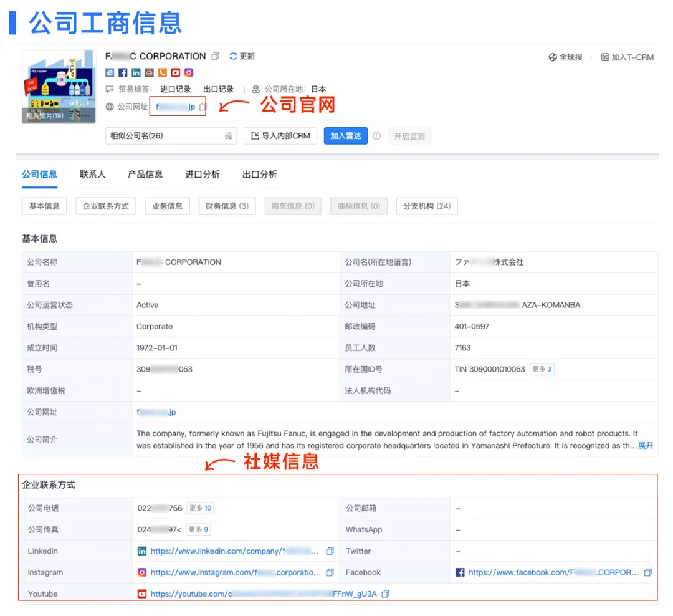
Task: Click the blue 加入雷达 button
Action: (x=345, y=136)
